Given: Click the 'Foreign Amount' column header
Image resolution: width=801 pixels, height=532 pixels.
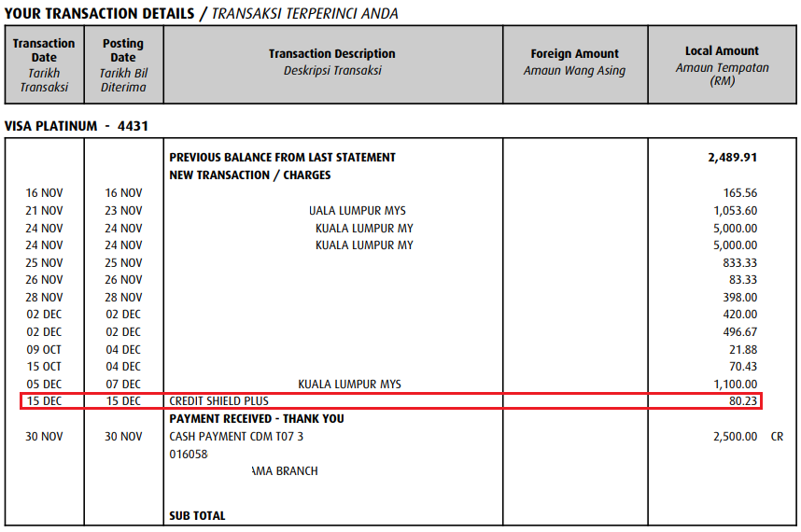Looking at the screenshot, I should 575,64.
